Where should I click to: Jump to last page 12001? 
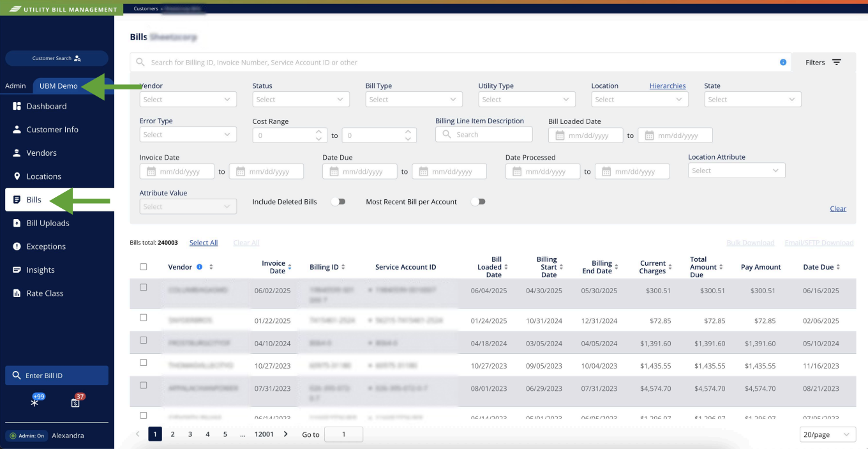click(x=264, y=434)
